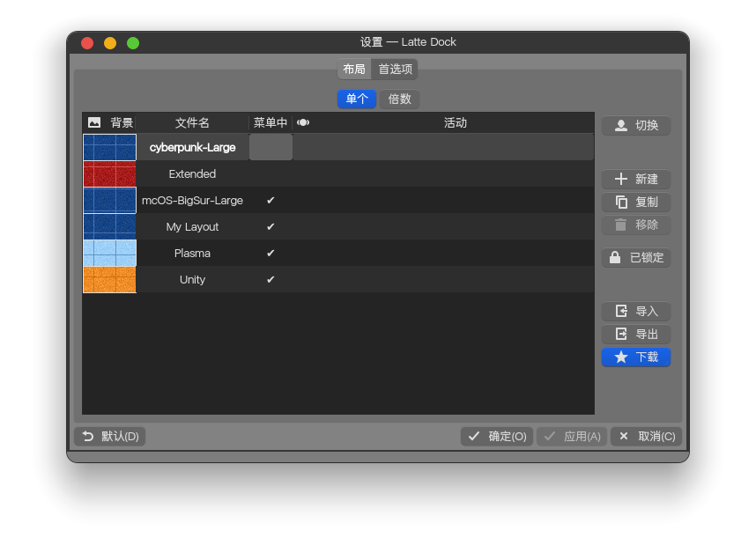
Task: Click the plus icon on 新建
Action: (x=621, y=179)
